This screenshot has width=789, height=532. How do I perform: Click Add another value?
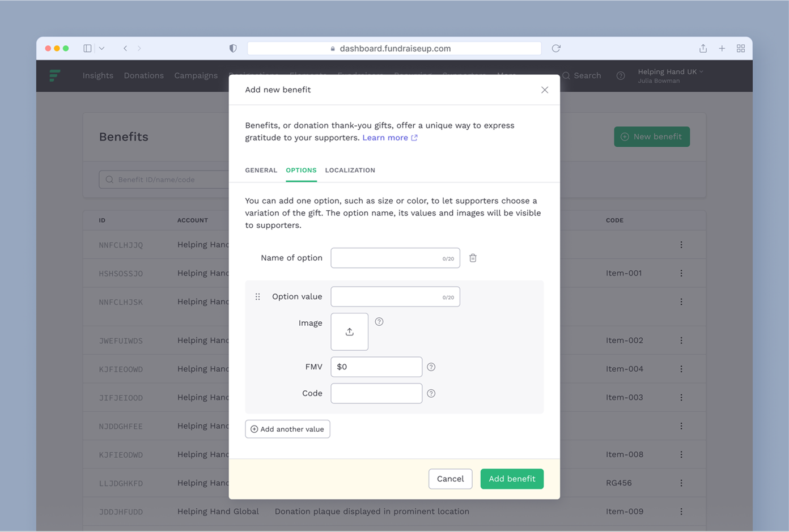[x=287, y=429]
